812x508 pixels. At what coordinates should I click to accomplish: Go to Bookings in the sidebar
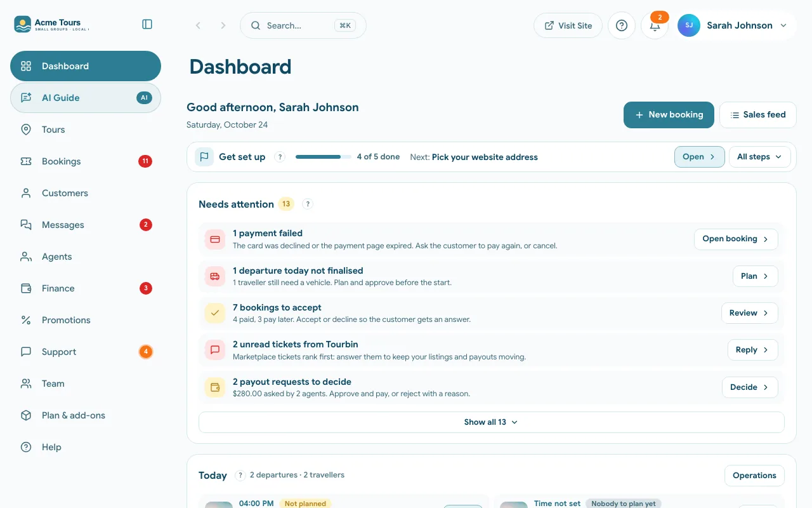[86, 161]
